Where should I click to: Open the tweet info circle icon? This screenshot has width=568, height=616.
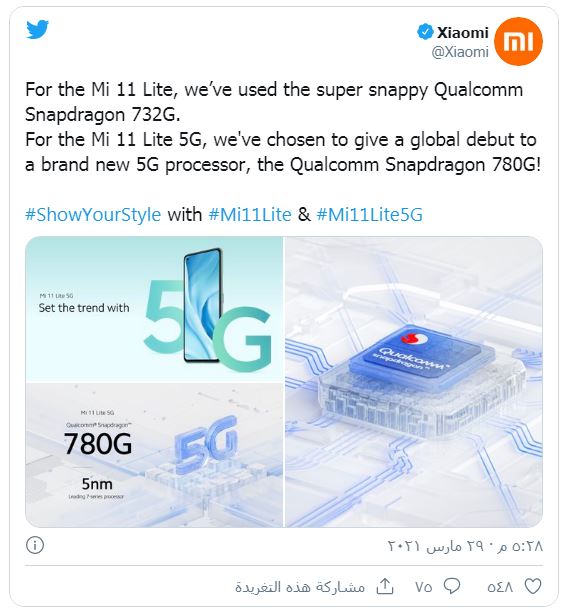coord(35,545)
